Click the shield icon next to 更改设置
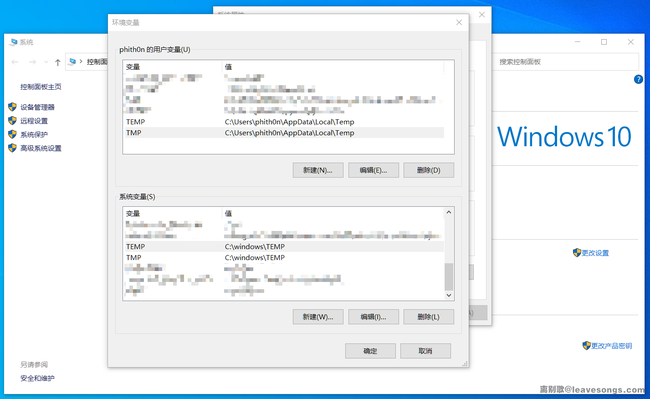The width and height of the screenshot is (650, 399). [x=577, y=252]
